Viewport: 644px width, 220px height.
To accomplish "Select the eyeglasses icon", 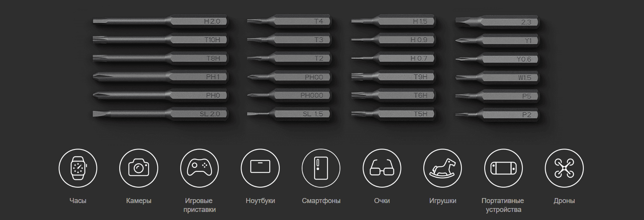I will pos(382,168).
